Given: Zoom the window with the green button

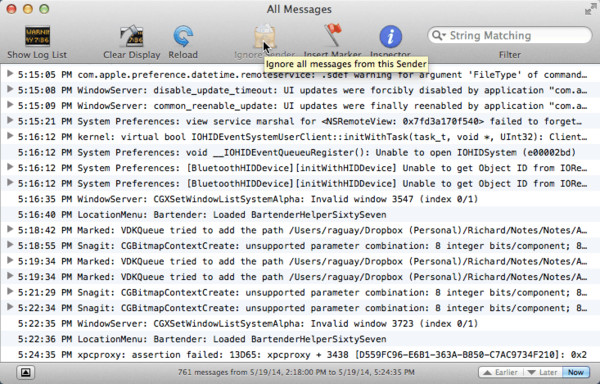Looking at the screenshot, I should 44,9.
